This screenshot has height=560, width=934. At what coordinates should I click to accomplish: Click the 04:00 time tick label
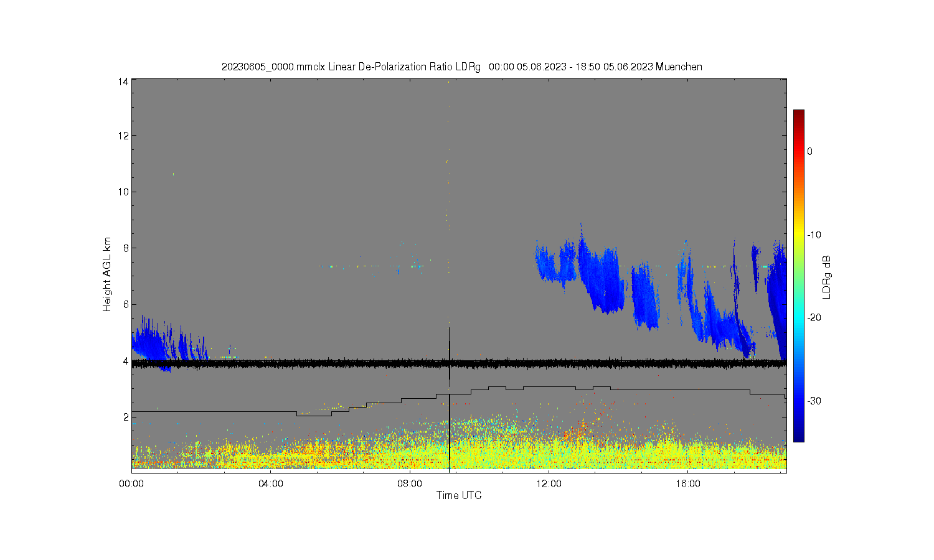(271, 483)
